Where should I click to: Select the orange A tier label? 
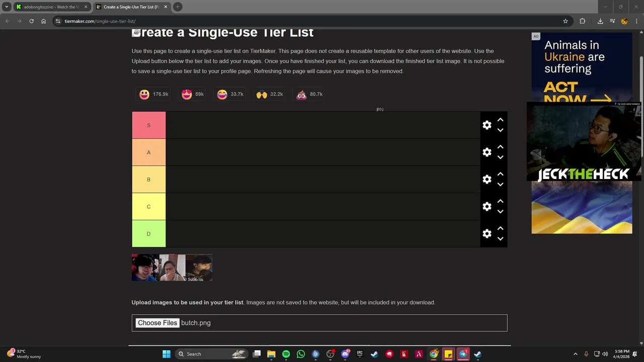click(x=148, y=152)
